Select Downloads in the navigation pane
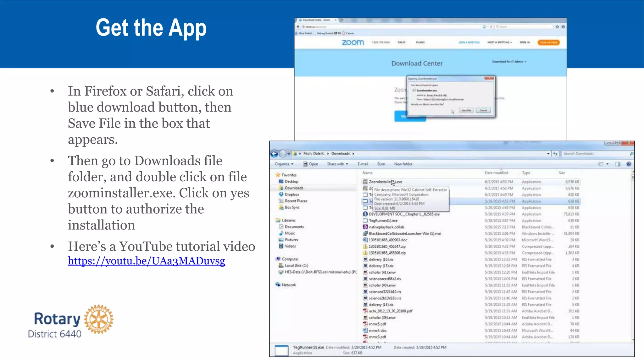 click(291, 188)
